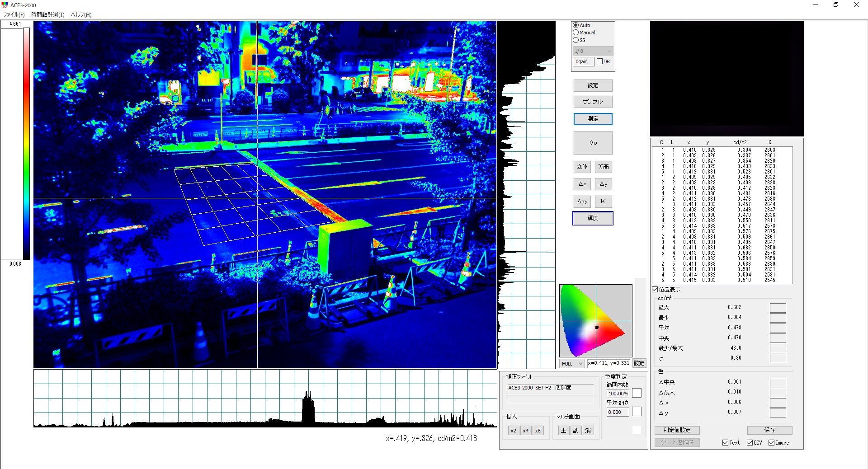Select the Manual exposure radio button
Screen dimensions: 868x469
pos(576,33)
